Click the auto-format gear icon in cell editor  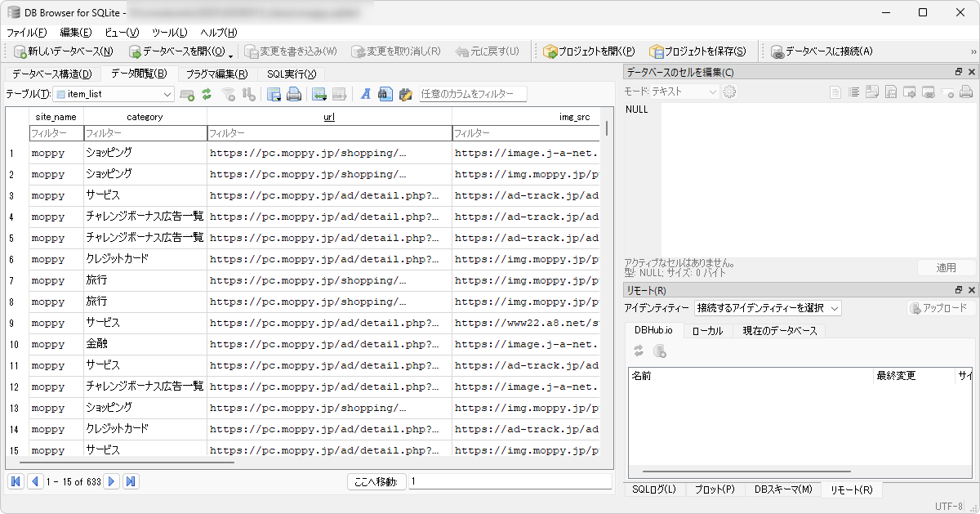click(x=729, y=92)
